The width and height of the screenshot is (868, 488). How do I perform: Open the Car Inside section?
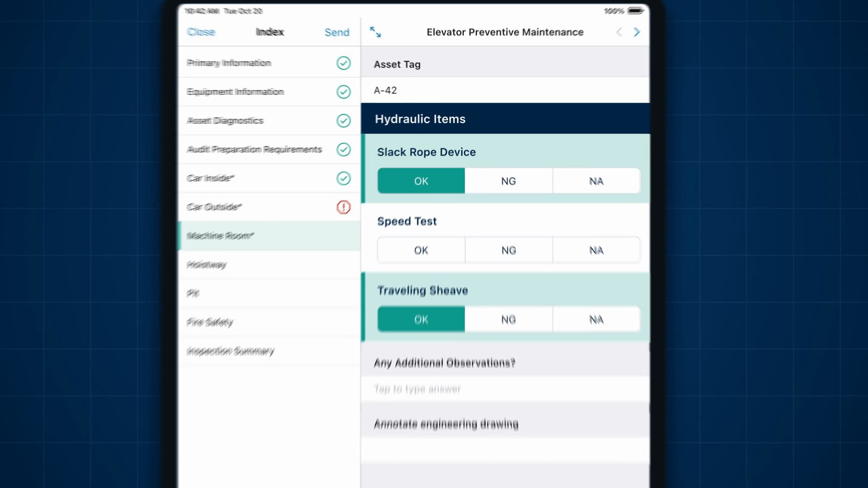(x=269, y=178)
